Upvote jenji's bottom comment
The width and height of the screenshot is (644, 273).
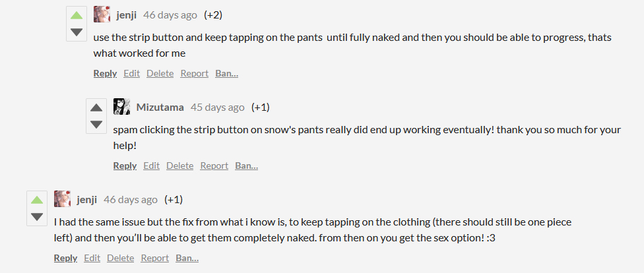point(37,200)
